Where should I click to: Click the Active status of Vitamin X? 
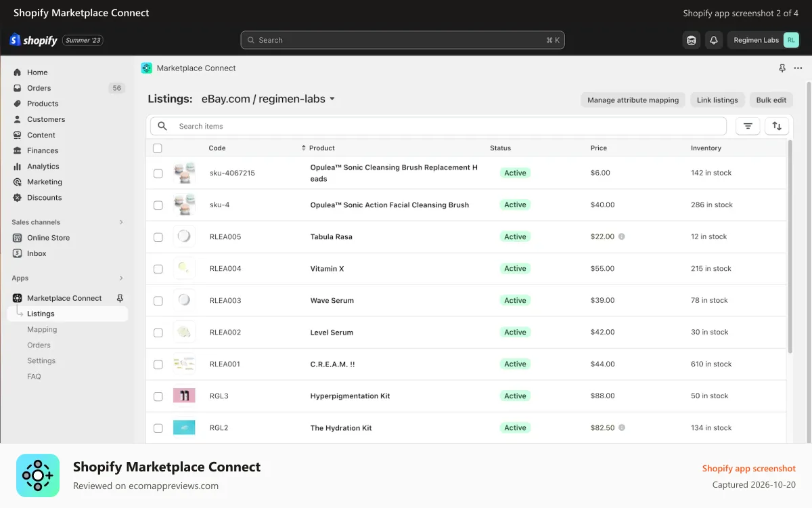(515, 269)
